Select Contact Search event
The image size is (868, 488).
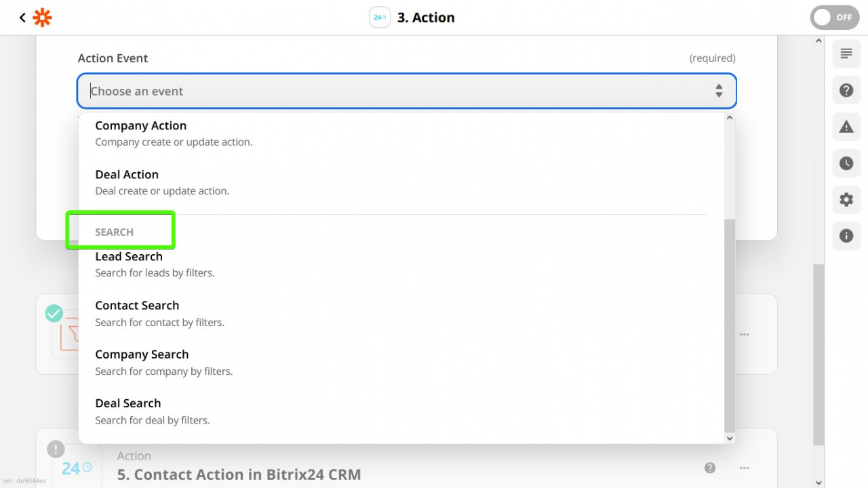tap(401, 313)
